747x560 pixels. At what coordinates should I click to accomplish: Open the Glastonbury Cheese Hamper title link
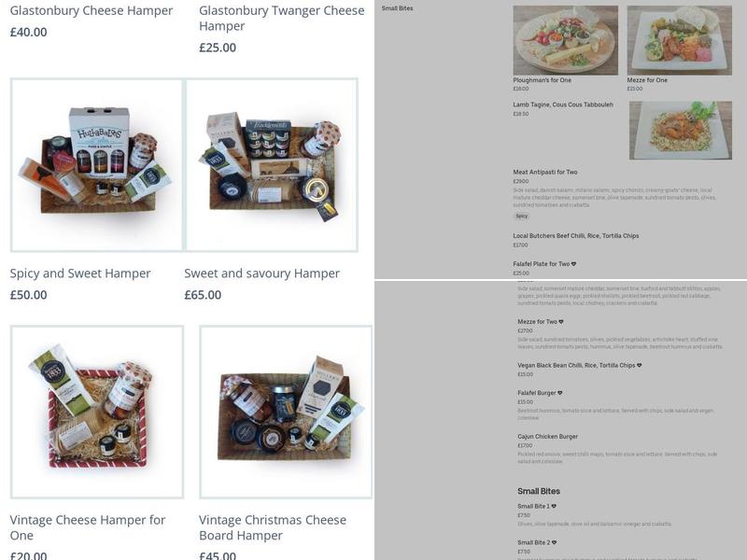(92, 10)
